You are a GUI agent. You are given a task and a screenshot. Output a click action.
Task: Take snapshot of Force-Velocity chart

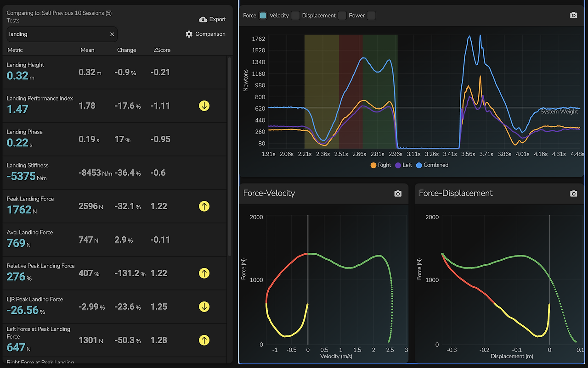pos(398,194)
